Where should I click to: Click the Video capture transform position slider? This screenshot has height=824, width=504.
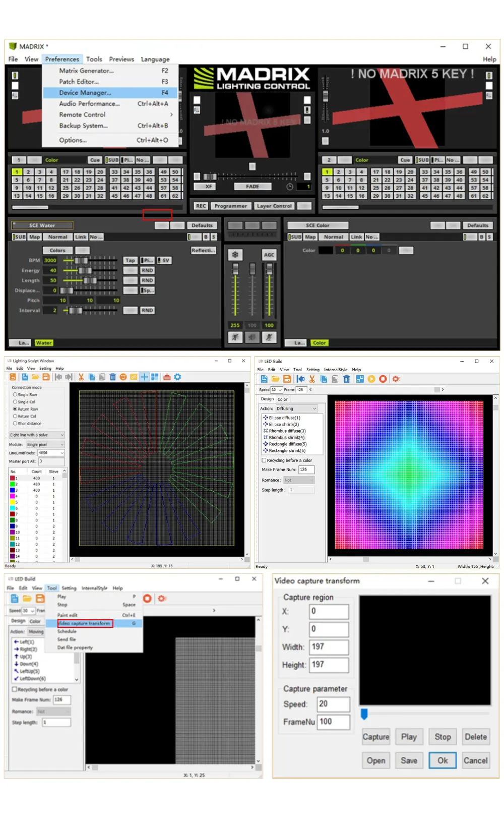[364, 714]
